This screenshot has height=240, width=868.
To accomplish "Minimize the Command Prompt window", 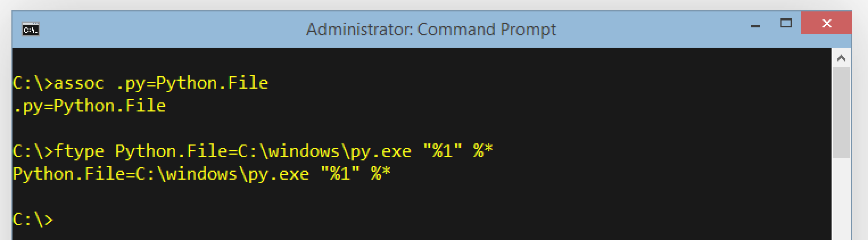I will [x=755, y=25].
